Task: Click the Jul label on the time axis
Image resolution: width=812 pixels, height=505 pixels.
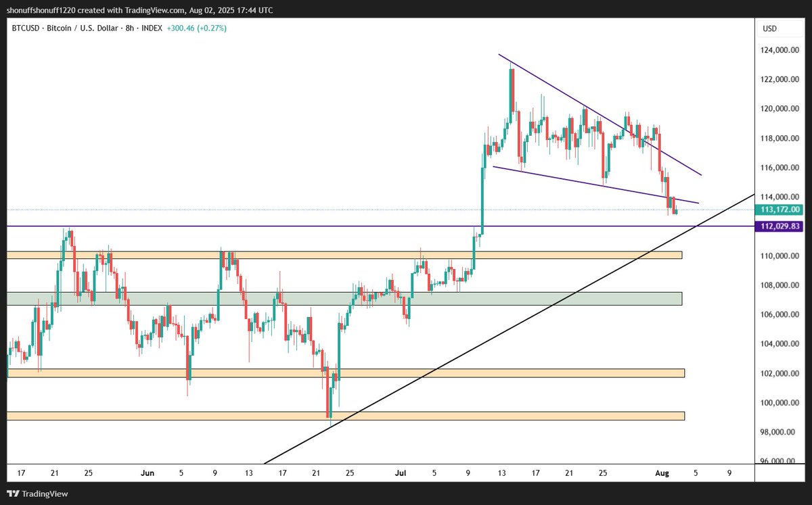Action: pos(401,473)
